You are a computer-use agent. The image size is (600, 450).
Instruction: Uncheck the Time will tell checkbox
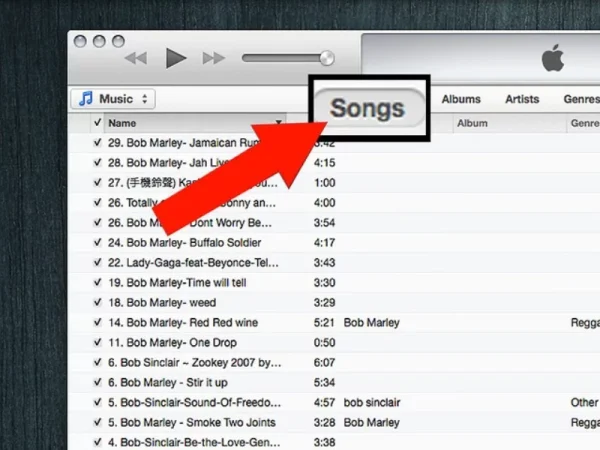point(98,282)
